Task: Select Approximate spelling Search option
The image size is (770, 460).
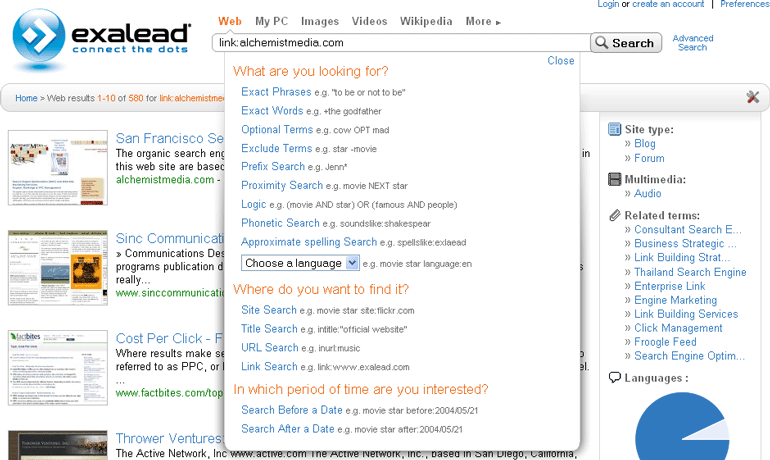Action: click(309, 242)
